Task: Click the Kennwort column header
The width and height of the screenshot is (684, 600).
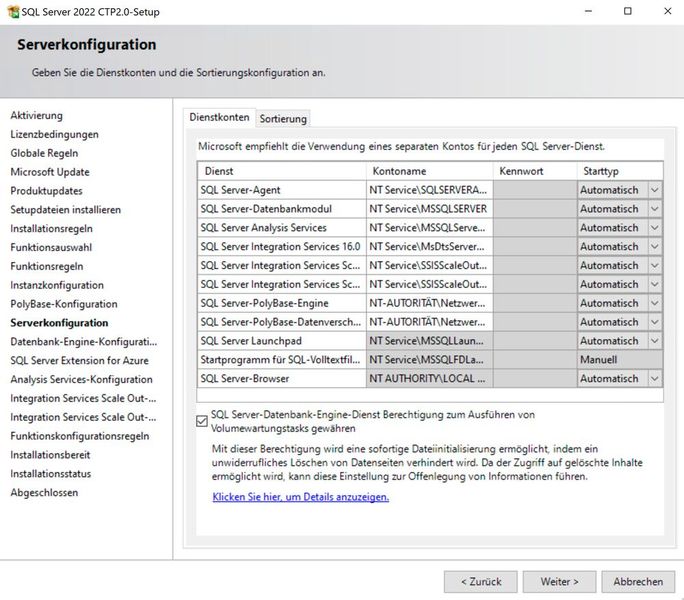Action: pos(535,171)
